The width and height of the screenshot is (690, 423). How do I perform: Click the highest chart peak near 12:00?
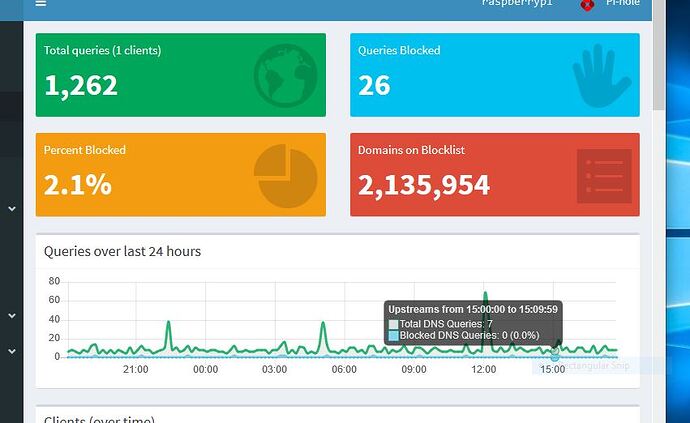click(486, 294)
